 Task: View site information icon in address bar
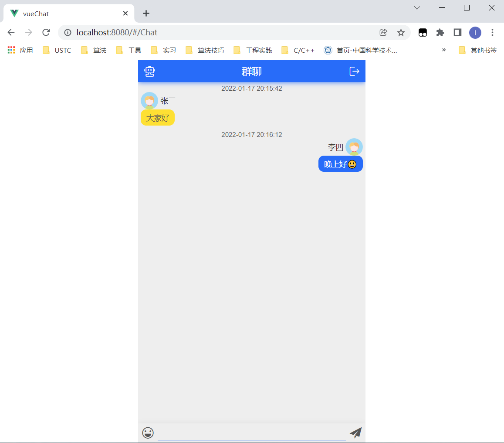tap(68, 33)
